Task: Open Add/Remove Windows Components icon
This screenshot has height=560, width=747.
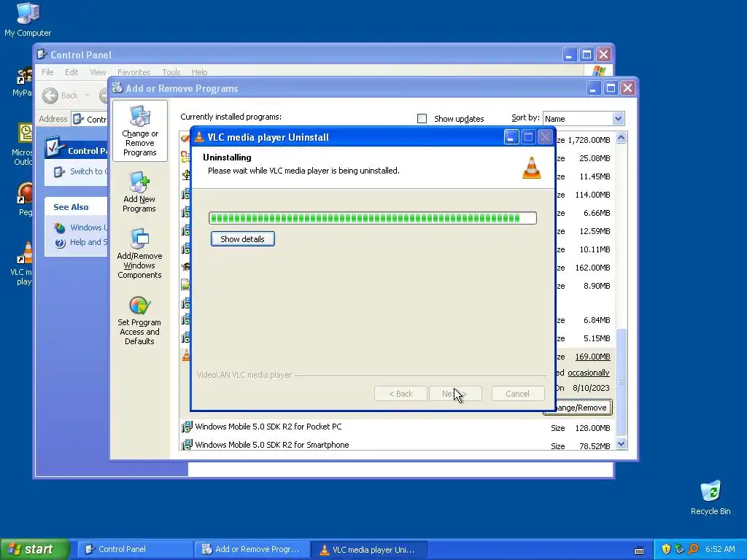Action: tap(139, 253)
